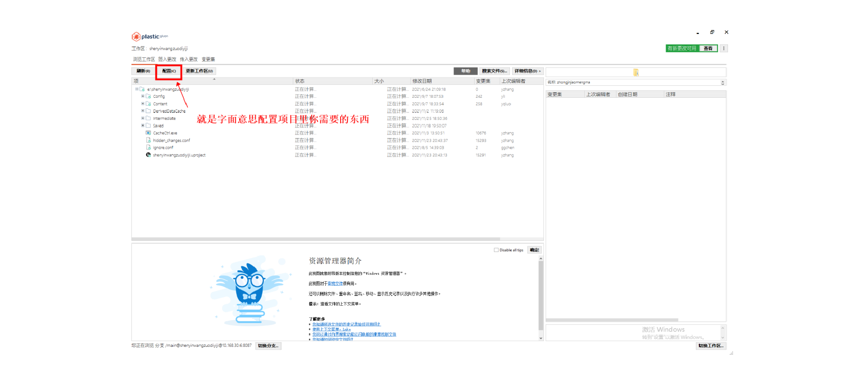The image size is (868, 390).
Task: Click the 切换分支 switch branch button
Action: pyautogui.click(x=268, y=346)
